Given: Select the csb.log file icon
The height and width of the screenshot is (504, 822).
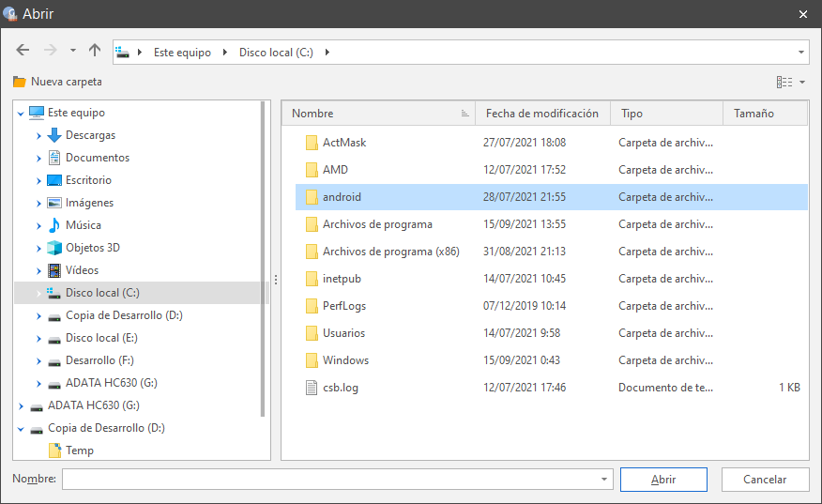Looking at the screenshot, I should (x=312, y=388).
